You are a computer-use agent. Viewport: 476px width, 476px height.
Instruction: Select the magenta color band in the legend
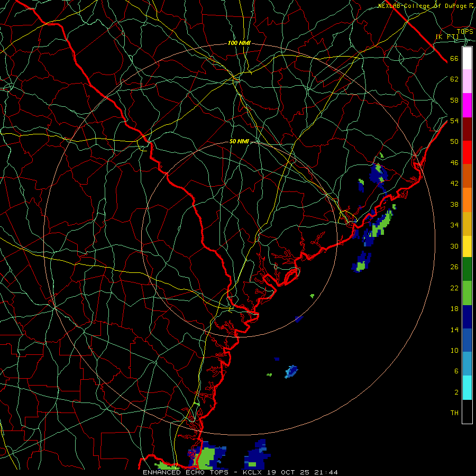tap(467, 105)
